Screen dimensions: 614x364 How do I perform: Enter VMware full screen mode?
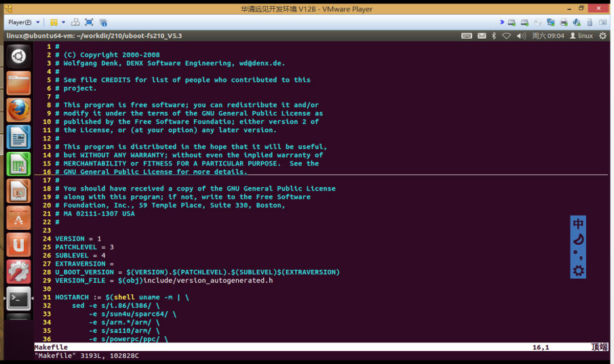point(89,22)
